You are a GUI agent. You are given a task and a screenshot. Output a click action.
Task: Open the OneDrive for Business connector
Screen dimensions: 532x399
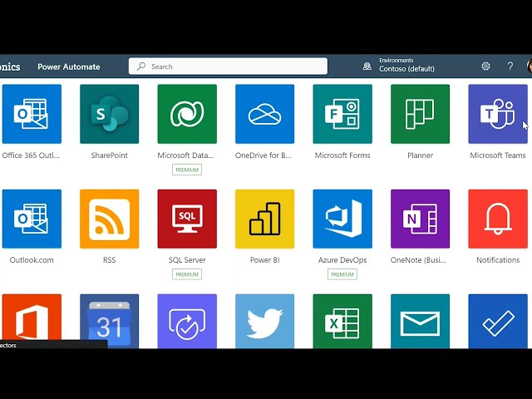point(264,114)
